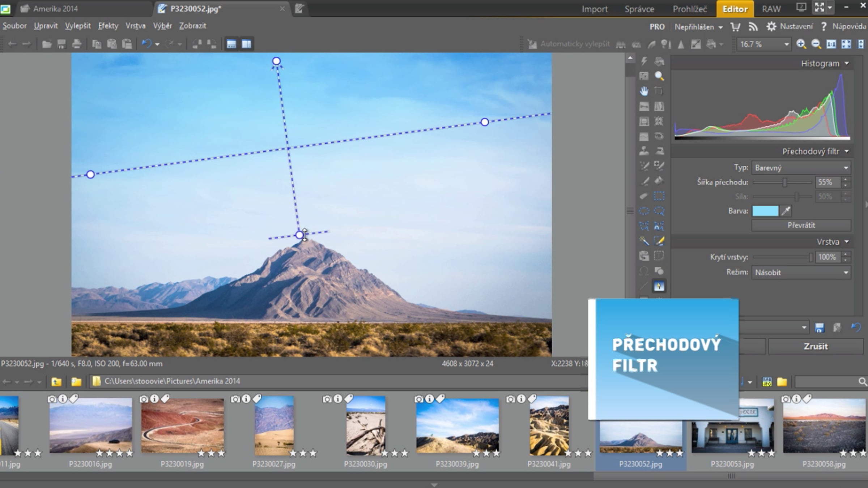This screenshot has height=488, width=868.
Task: Select the Crop tool
Action: [x=659, y=91]
